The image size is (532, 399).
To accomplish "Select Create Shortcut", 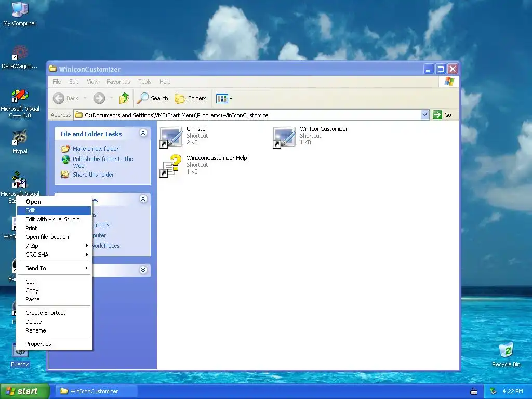I will pyautogui.click(x=54, y=313).
